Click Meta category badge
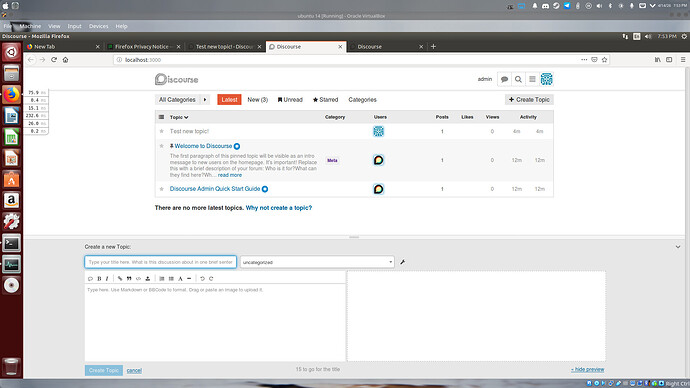The image size is (690, 388). point(332,161)
